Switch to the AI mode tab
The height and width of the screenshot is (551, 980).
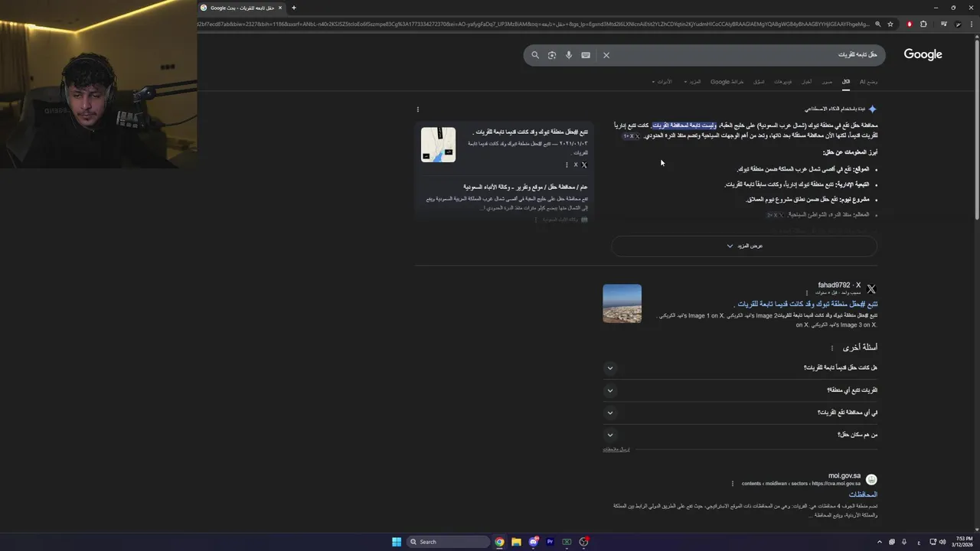[868, 81]
